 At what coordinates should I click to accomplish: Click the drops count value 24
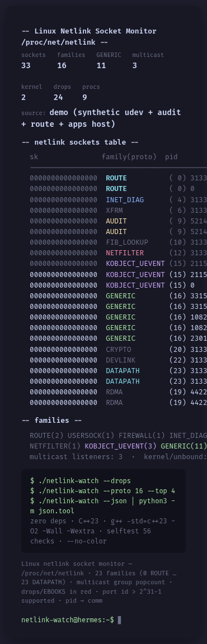pyautogui.click(x=58, y=97)
